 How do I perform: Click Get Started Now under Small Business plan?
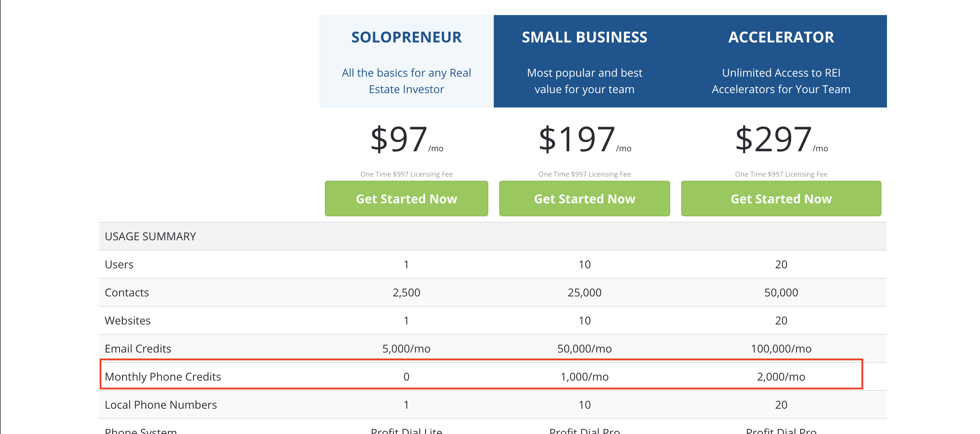(584, 198)
